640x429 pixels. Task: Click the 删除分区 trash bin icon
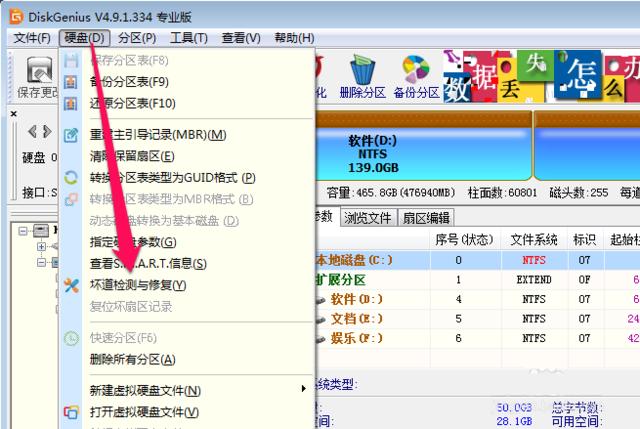(x=363, y=70)
